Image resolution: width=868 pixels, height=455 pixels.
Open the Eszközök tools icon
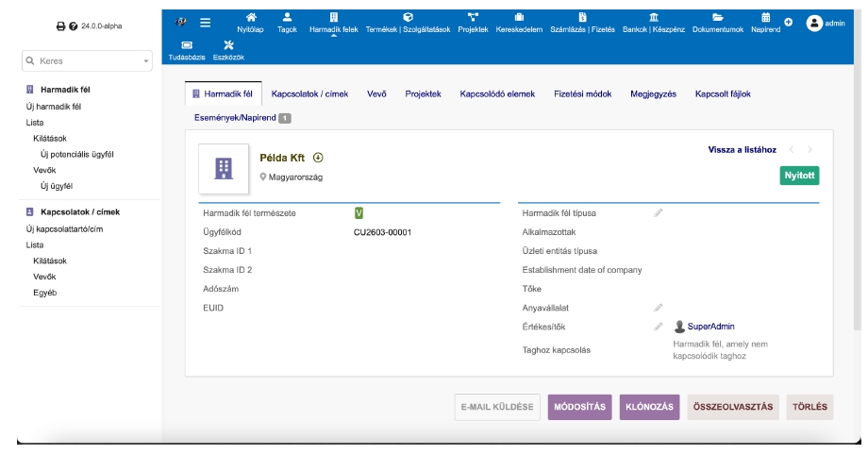(227, 44)
